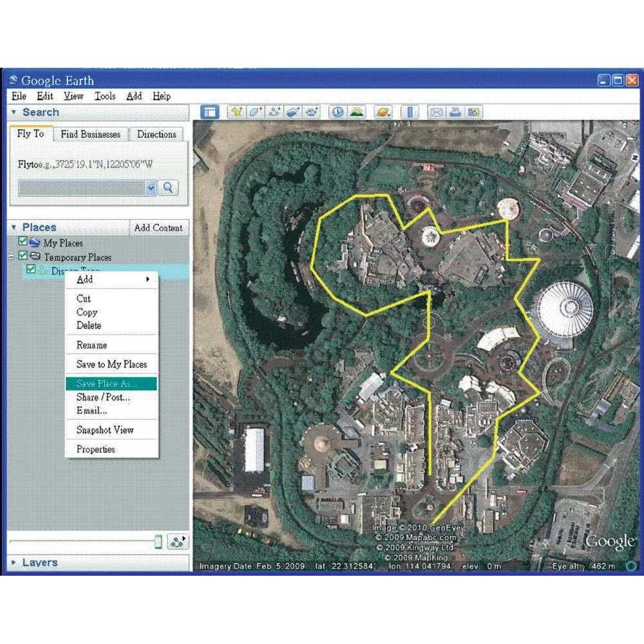The height and width of the screenshot is (644, 644).
Task: Click the Print icon in toolbar
Action: point(455,112)
